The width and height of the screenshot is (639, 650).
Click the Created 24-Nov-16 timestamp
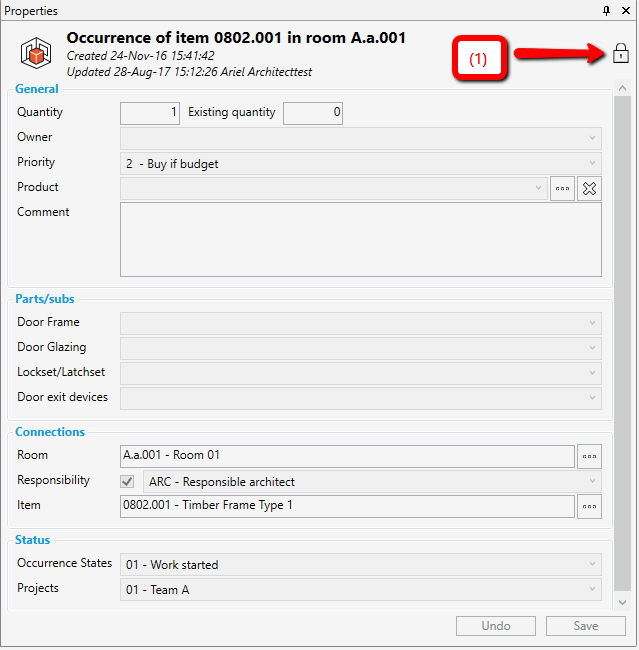pyautogui.click(x=140, y=56)
